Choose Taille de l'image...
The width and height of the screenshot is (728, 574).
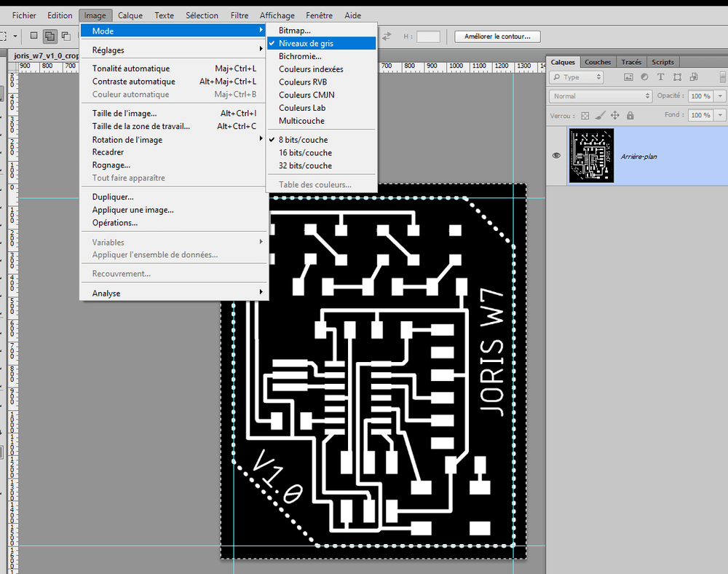pos(174,114)
